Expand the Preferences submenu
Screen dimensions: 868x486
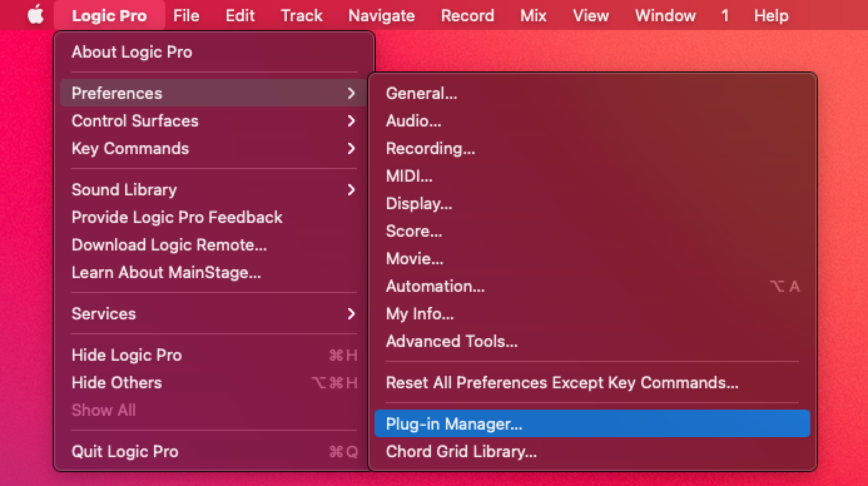click(214, 93)
